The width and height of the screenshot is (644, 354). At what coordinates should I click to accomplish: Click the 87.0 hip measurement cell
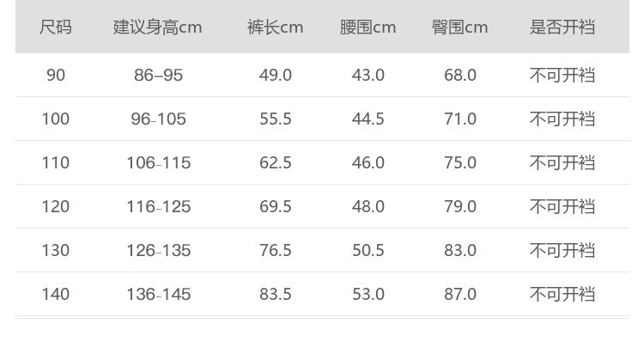pyautogui.click(x=460, y=295)
